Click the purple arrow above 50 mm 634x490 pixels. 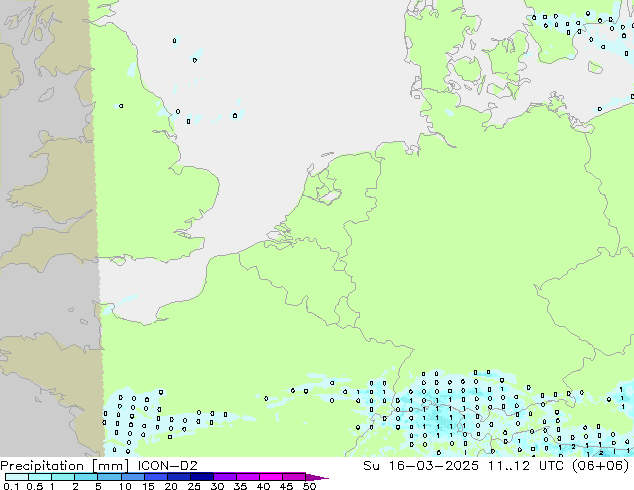[x=317, y=477]
